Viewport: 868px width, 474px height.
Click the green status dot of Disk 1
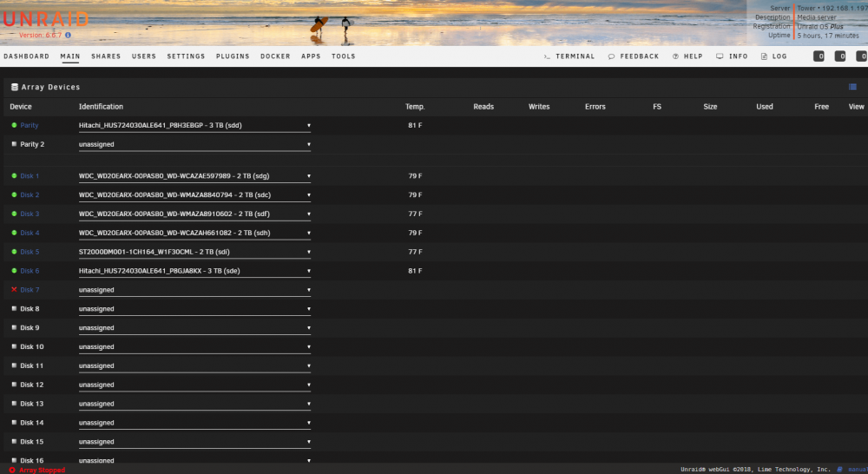click(15, 175)
